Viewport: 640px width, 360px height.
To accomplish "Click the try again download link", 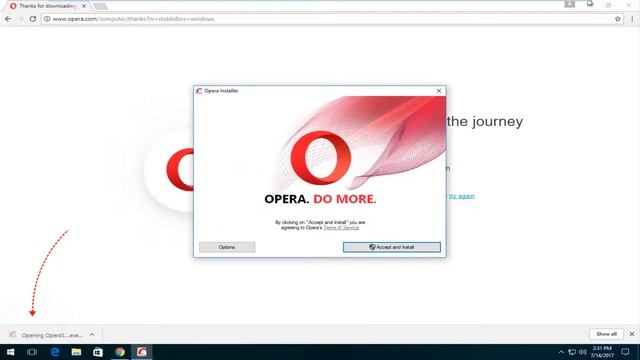I will point(461,196).
